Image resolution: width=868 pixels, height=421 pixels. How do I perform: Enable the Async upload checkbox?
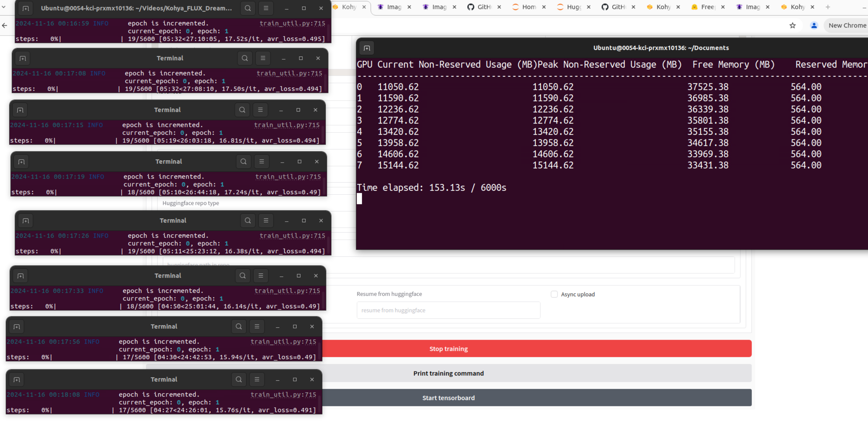(554, 294)
